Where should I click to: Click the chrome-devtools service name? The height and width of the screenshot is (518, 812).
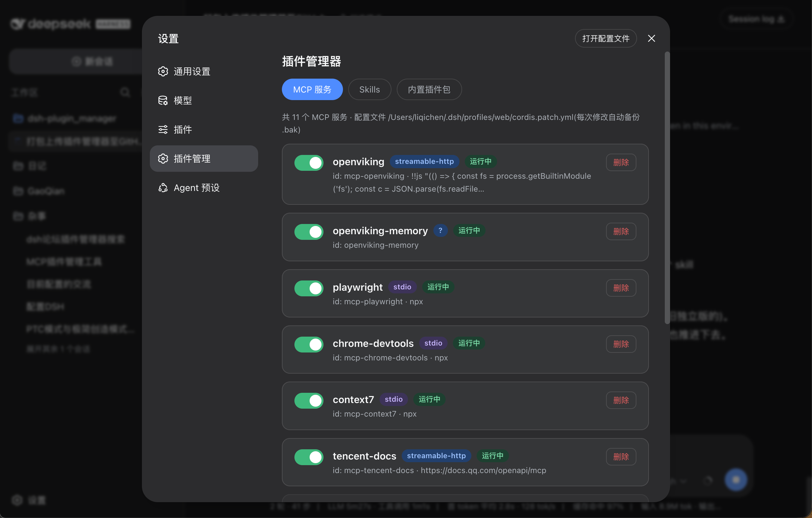(x=373, y=343)
